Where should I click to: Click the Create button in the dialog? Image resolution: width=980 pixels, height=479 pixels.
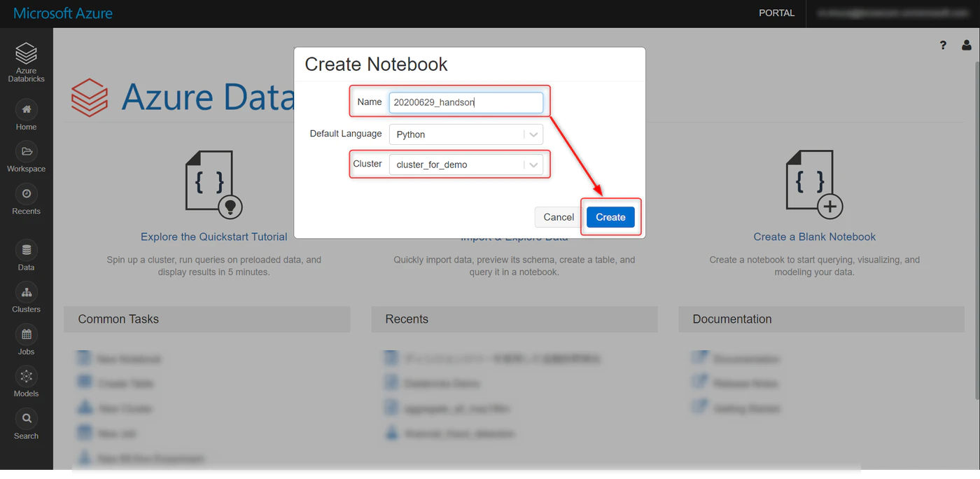tap(610, 217)
